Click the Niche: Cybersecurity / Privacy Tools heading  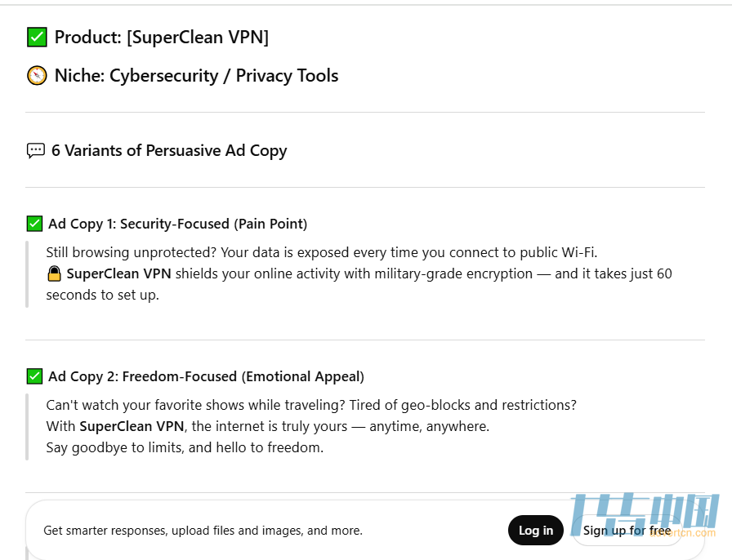coord(196,76)
